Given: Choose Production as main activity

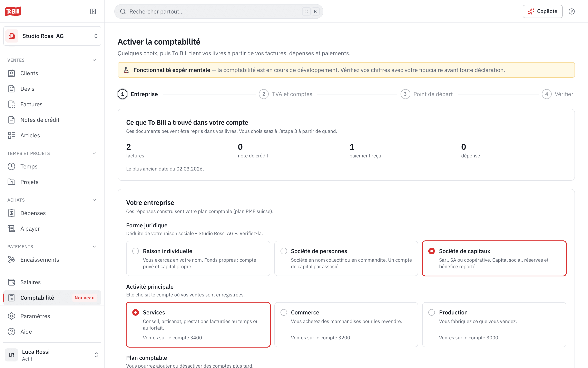Looking at the screenshot, I should [x=494, y=325].
